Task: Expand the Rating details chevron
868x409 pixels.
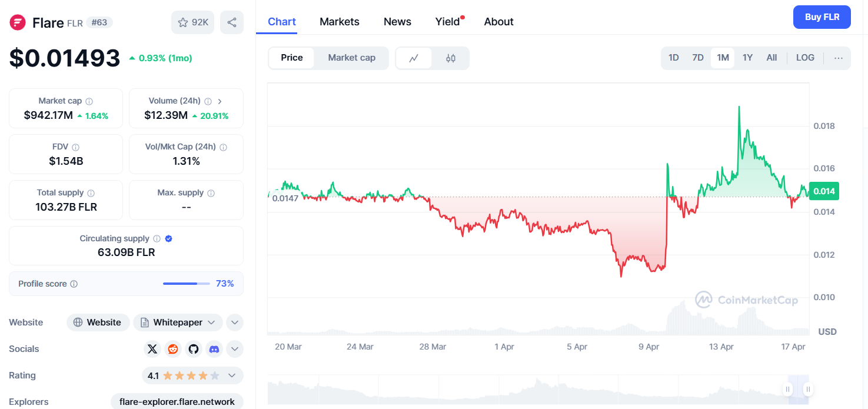Action: coord(232,375)
